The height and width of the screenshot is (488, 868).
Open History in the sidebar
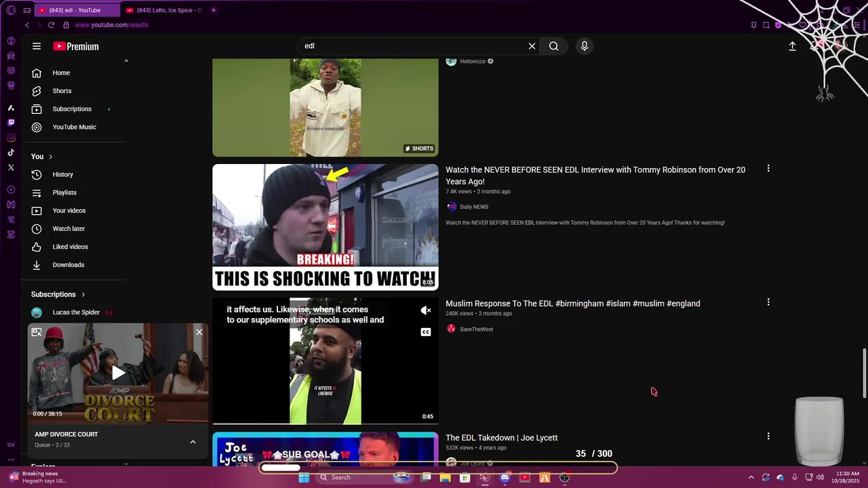click(75, 174)
